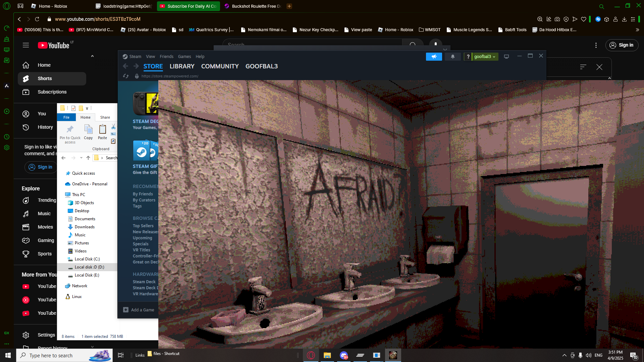This screenshot has height=362, width=644.
Task: Click the Explorer up-one-level arrow
Action: click(x=88, y=158)
